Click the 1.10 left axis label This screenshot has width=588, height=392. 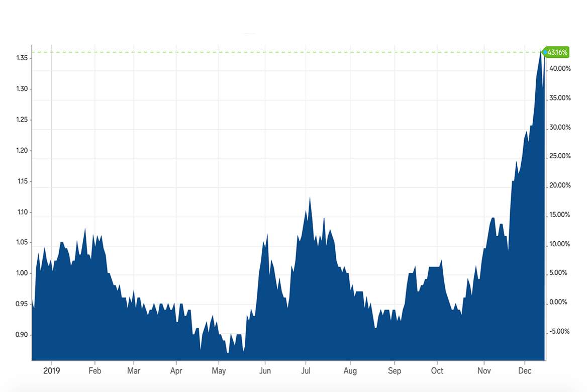[23, 212]
